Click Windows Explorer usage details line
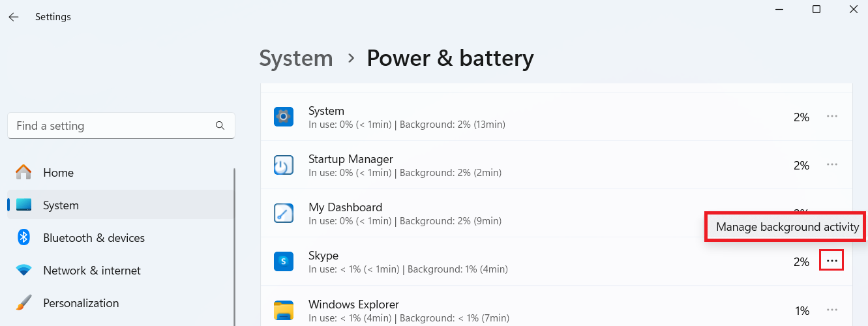Image resolution: width=868 pixels, height=326 pixels. (409, 318)
